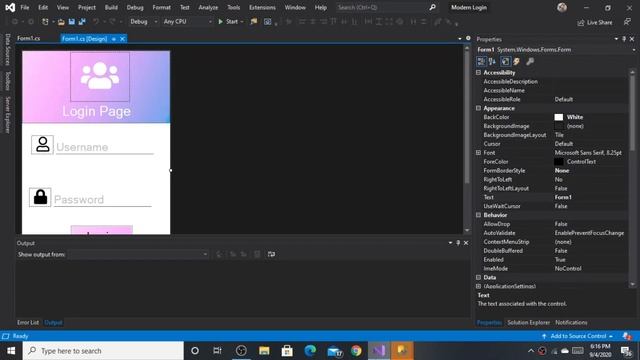Click the feedback icon next to Live Share
Viewport: 640px width, 360px height.
point(627,22)
